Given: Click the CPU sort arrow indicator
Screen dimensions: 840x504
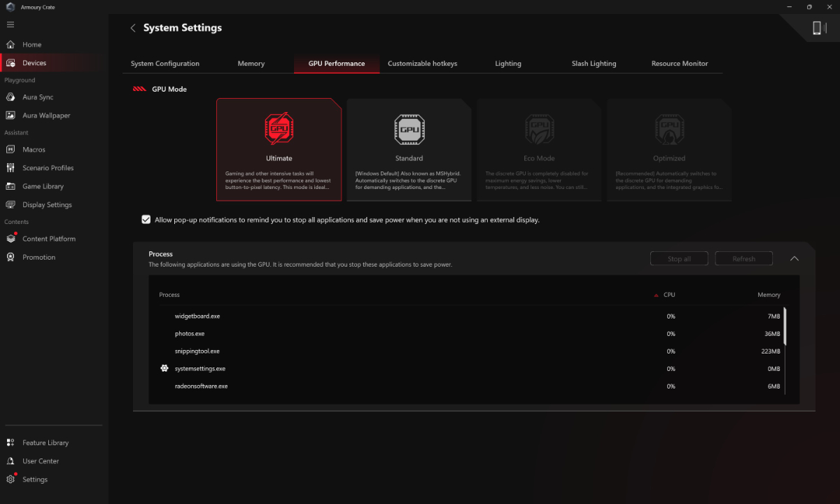Looking at the screenshot, I should click(656, 295).
